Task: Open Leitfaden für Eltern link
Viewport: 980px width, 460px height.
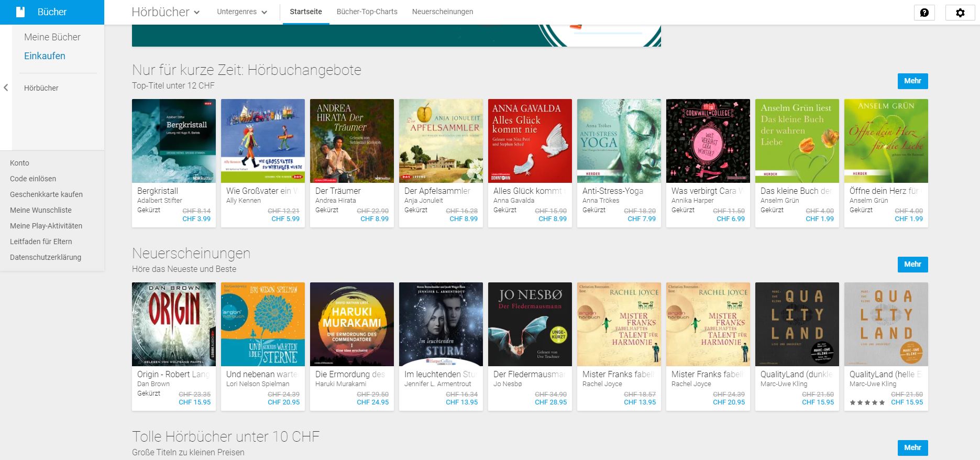Action: (x=41, y=242)
